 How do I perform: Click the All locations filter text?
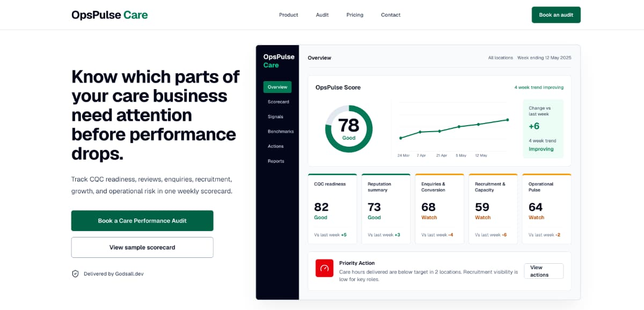tap(501, 57)
